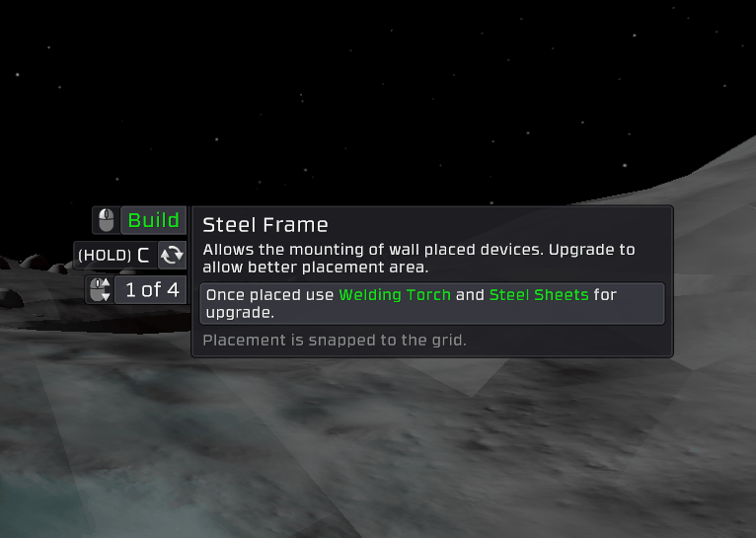Image resolution: width=756 pixels, height=538 pixels.
Task: Click the green Build label
Action: (153, 220)
